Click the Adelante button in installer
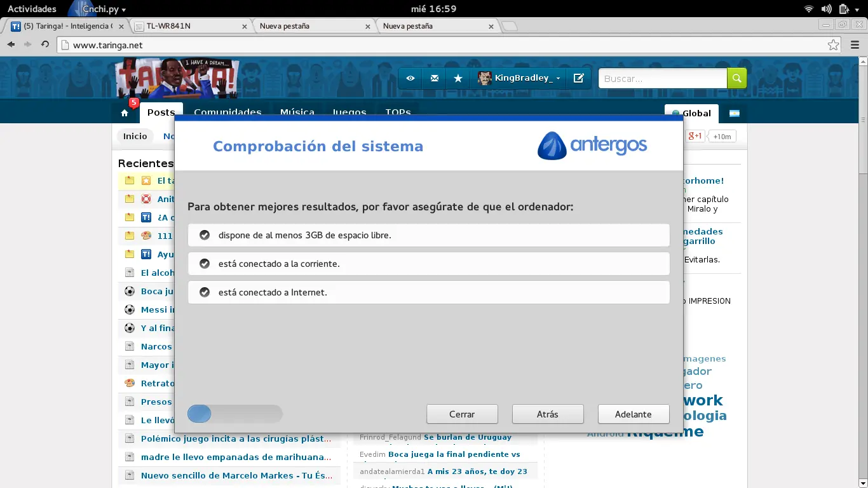Image resolution: width=868 pixels, height=488 pixels. pyautogui.click(x=634, y=414)
